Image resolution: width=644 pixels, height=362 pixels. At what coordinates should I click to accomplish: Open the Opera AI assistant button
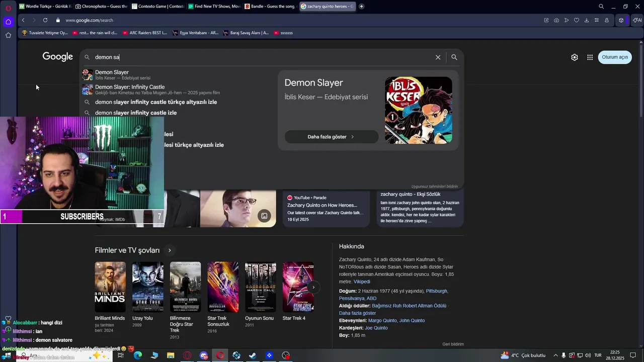click(637, 20)
